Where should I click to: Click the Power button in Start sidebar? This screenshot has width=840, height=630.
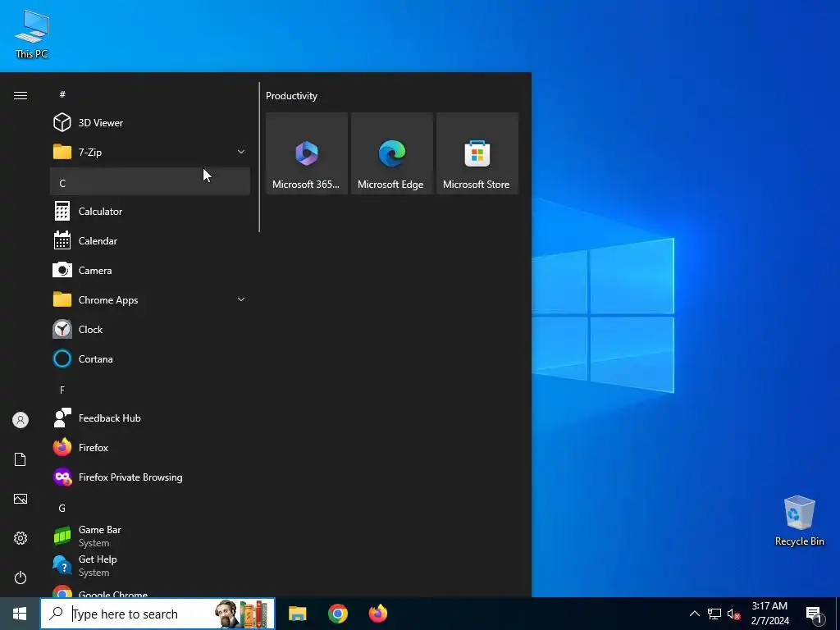click(21, 577)
